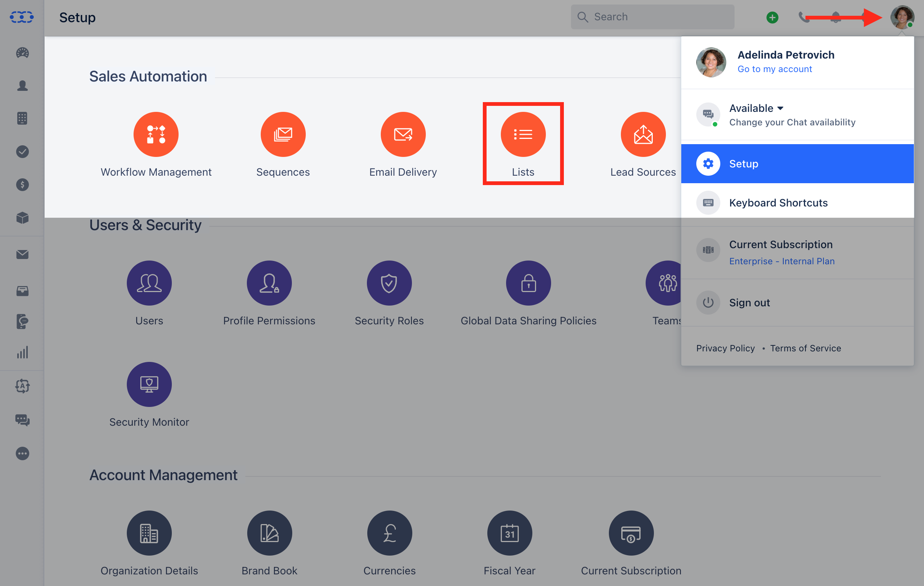Open the Teams settings icon
The width and height of the screenshot is (924, 586).
pyautogui.click(x=664, y=283)
